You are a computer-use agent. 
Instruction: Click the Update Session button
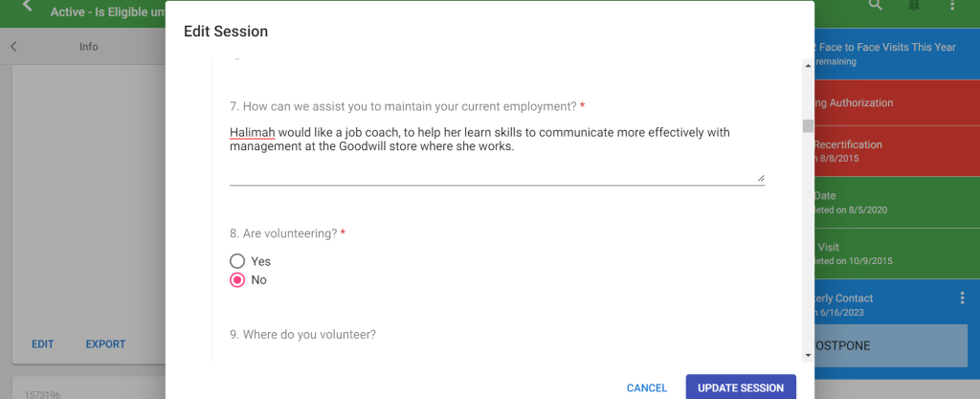[741, 388]
